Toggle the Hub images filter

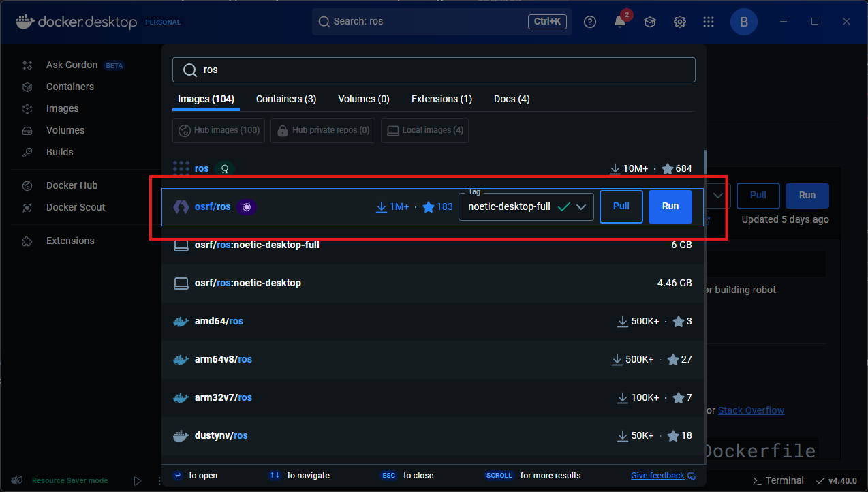point(219,130)
